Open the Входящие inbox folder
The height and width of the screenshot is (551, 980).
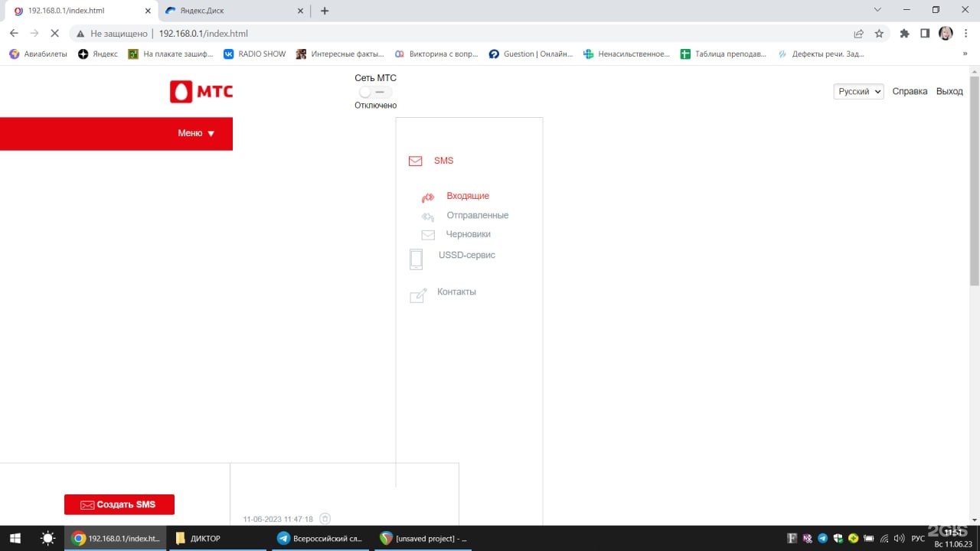468,196
